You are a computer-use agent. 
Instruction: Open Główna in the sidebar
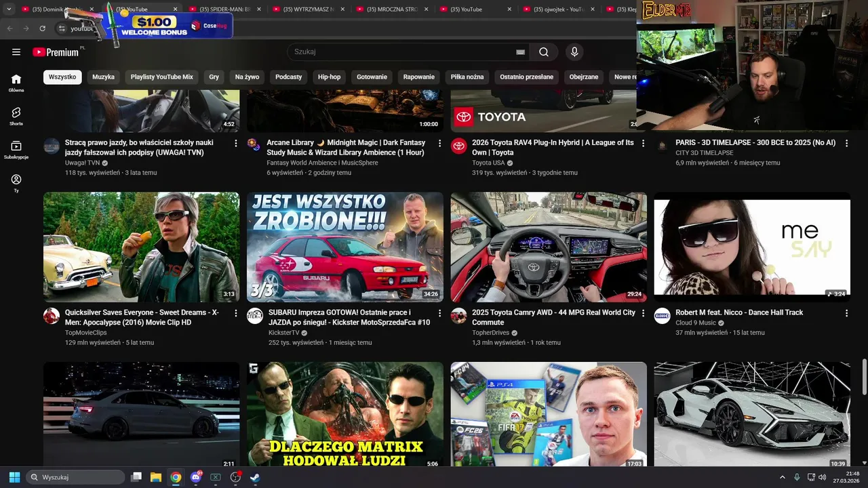click(x=16, y=83)
